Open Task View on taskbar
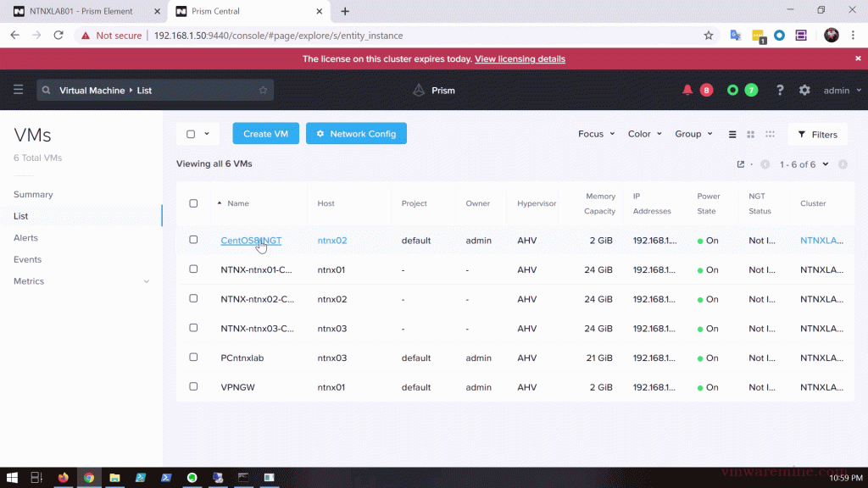This screenshot has height=488, width=868. pos(36,478)
